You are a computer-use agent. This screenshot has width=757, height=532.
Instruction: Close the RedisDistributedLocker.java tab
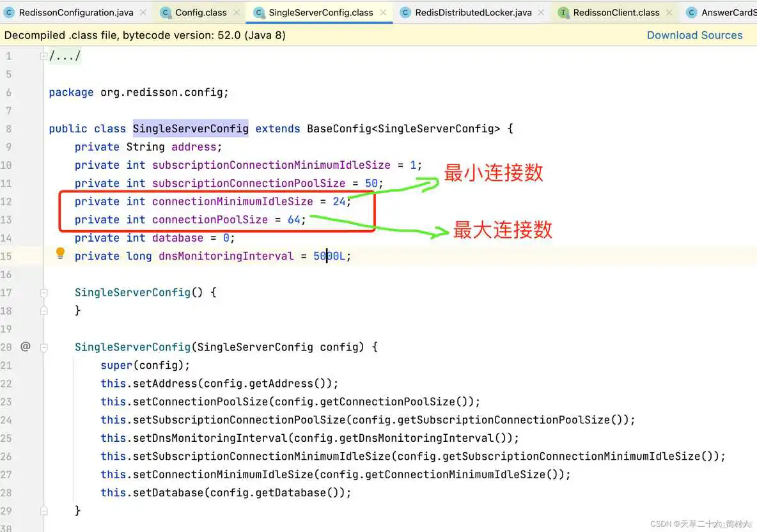point(541,12)
